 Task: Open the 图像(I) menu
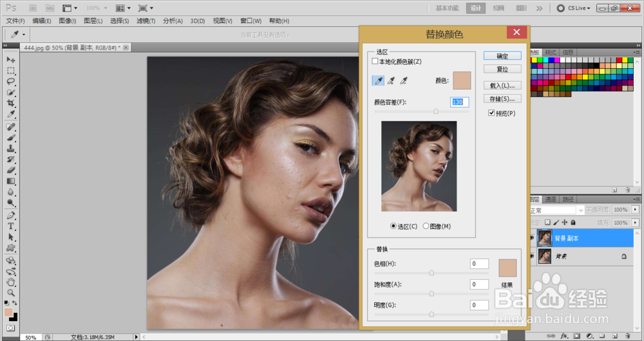[68, 21]
